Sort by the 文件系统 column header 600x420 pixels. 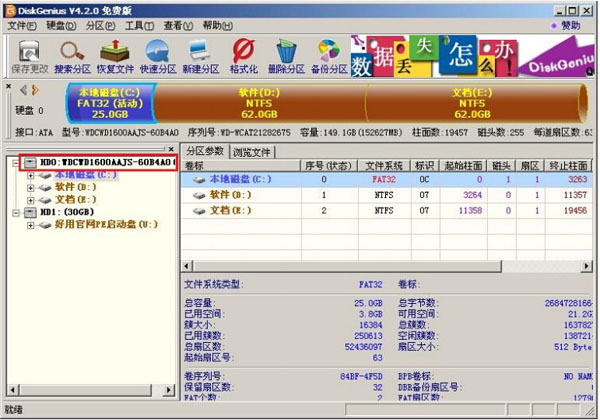tap(384, 166)
